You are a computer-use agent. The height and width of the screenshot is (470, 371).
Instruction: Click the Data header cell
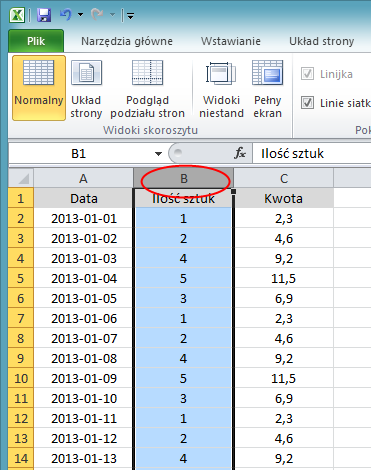[83, 198]
